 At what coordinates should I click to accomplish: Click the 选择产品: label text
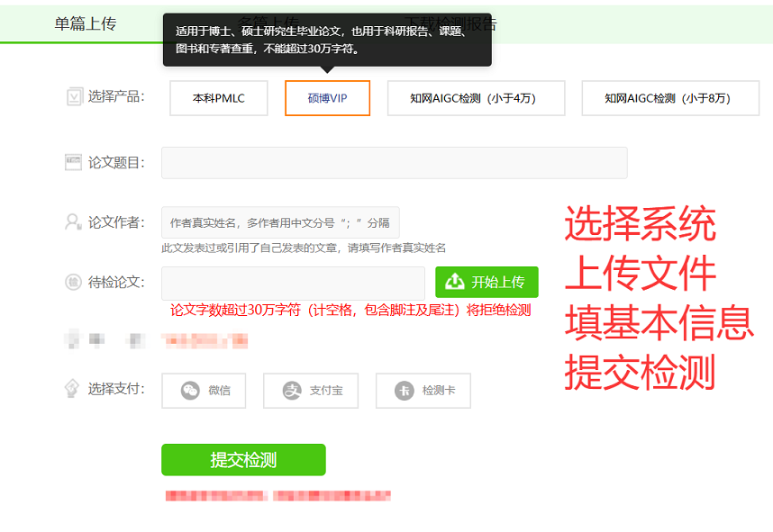(116, 96)
